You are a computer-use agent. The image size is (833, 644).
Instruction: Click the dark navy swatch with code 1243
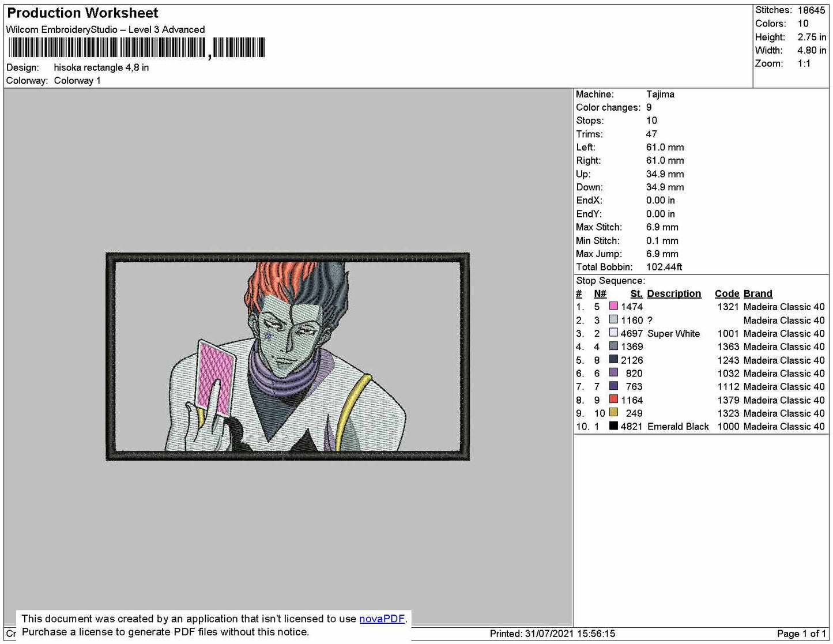tap(613, 359)
